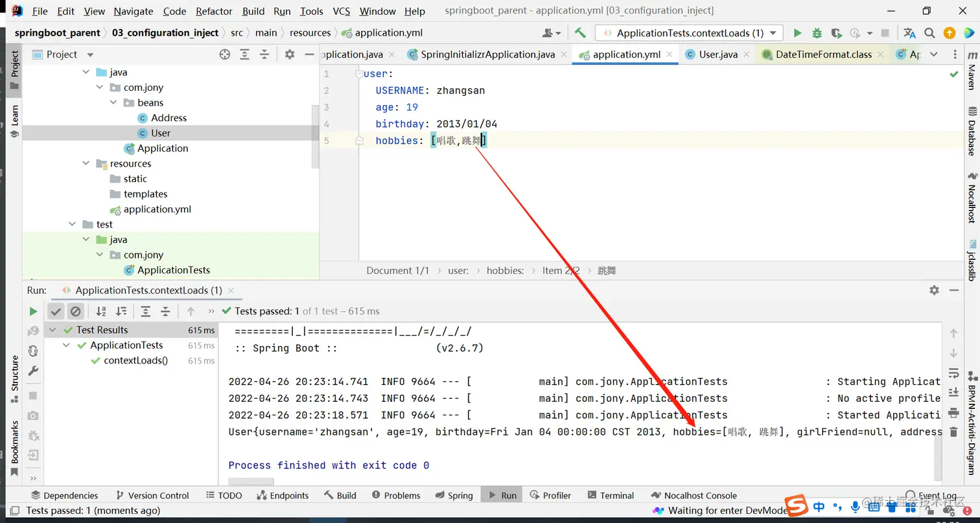
Task: Open Run panel settings gear
Action: [934, 290]
